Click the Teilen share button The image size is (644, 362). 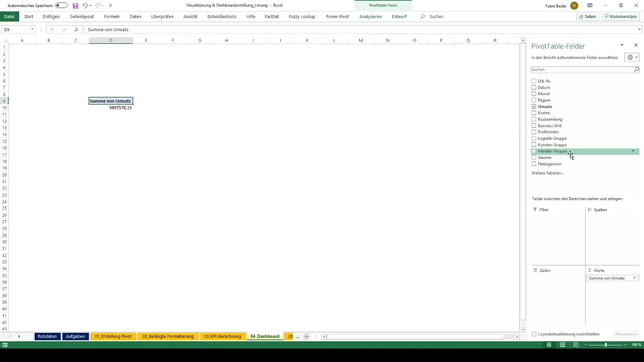pos(588,17)
